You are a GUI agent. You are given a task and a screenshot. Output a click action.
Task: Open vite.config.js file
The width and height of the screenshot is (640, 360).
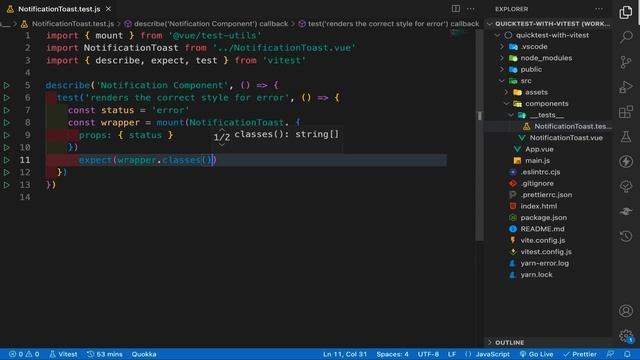click(x=548, y=241)
